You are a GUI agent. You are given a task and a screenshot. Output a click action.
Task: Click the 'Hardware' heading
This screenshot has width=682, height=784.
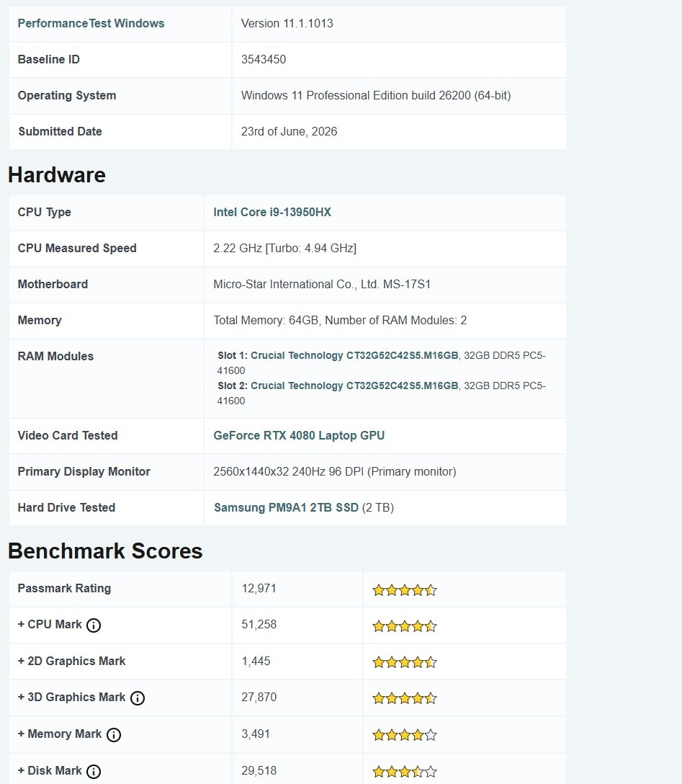[56, 175]
